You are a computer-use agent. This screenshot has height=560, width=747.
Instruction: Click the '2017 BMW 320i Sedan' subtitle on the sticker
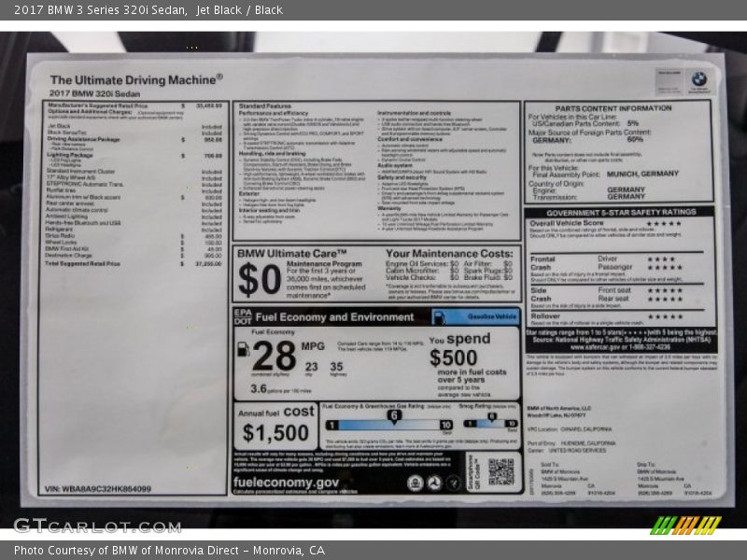pos(95,94)
